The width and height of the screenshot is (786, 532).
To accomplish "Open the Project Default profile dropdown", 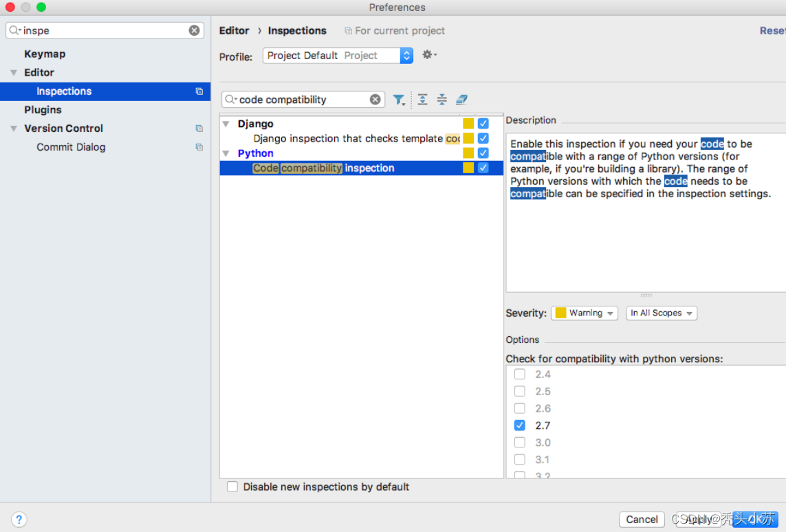I will [x=338, y=56].
